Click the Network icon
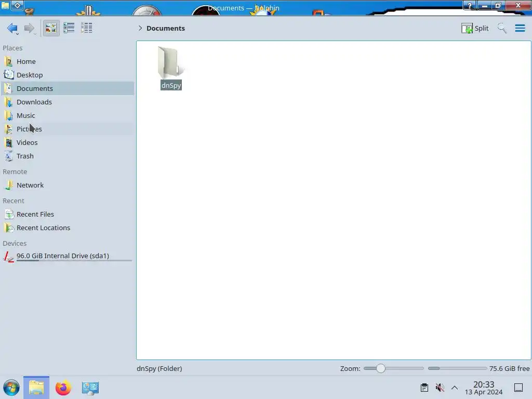Screen dimensions: 532x399 [x=9, y=185]
